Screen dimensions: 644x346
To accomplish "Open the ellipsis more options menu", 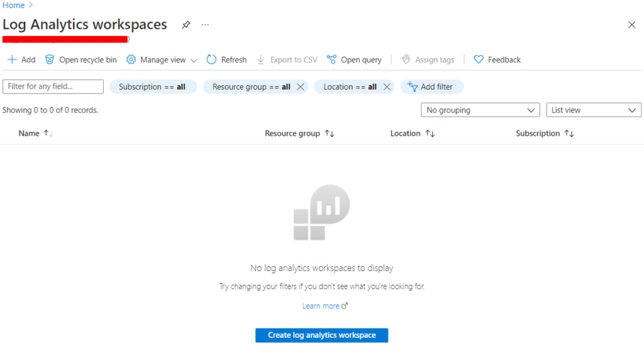I will pos(205,25).
